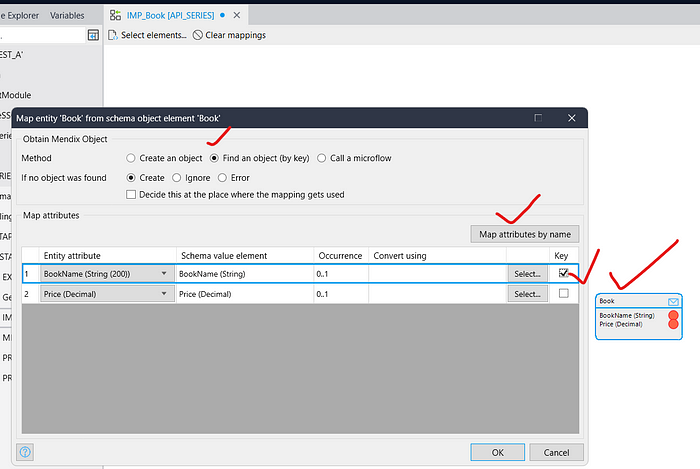Click the Clear mappings icon
Viewport: 700px width, 469px height.
(198, 35)
